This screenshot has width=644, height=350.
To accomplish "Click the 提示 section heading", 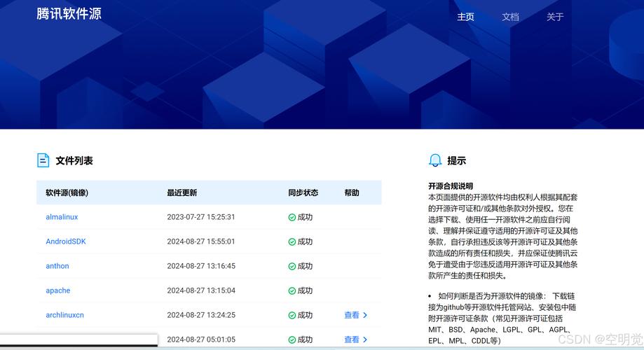I will (x=457, y=160).
